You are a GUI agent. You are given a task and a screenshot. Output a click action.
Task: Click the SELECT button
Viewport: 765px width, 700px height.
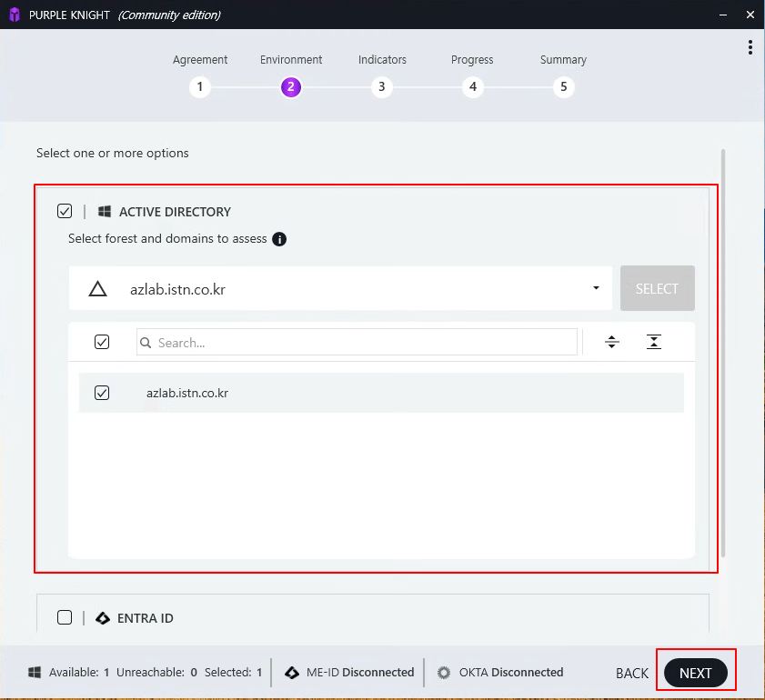(x=657, y=288)
